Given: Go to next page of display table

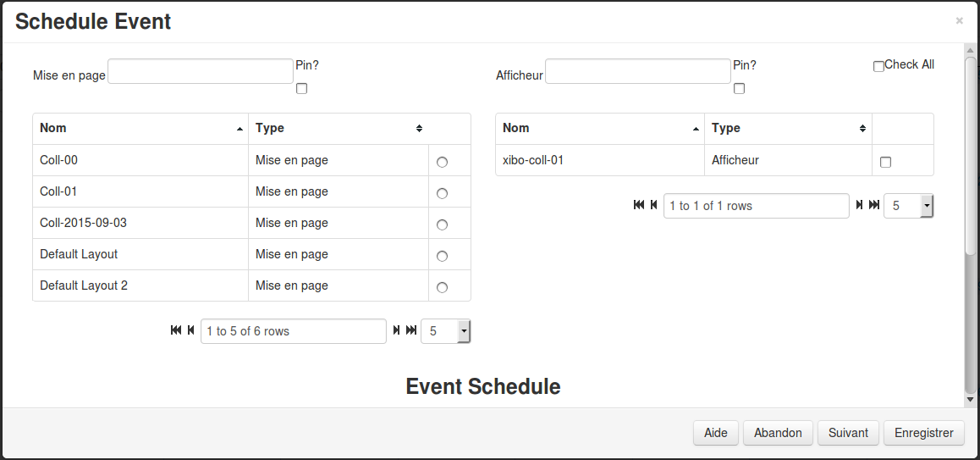Looking at the screenshot, I should coord(859,205).
